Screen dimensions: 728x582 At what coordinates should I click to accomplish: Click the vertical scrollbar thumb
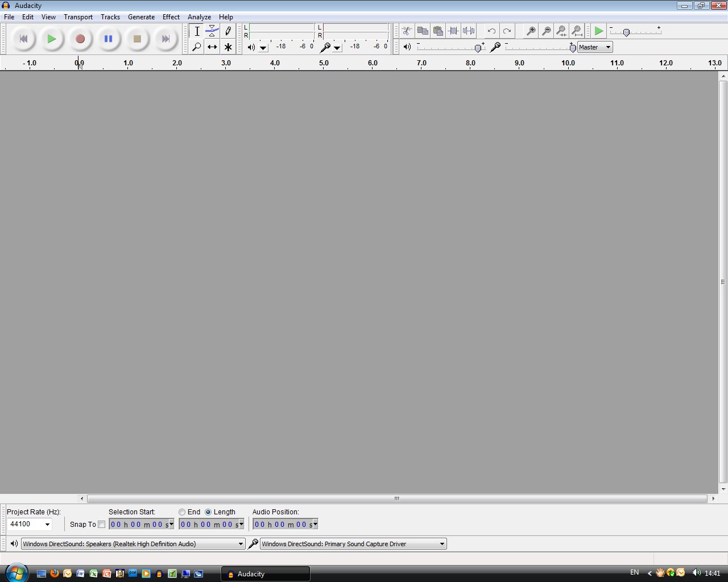pyautogui.click(x=723, y=282)
